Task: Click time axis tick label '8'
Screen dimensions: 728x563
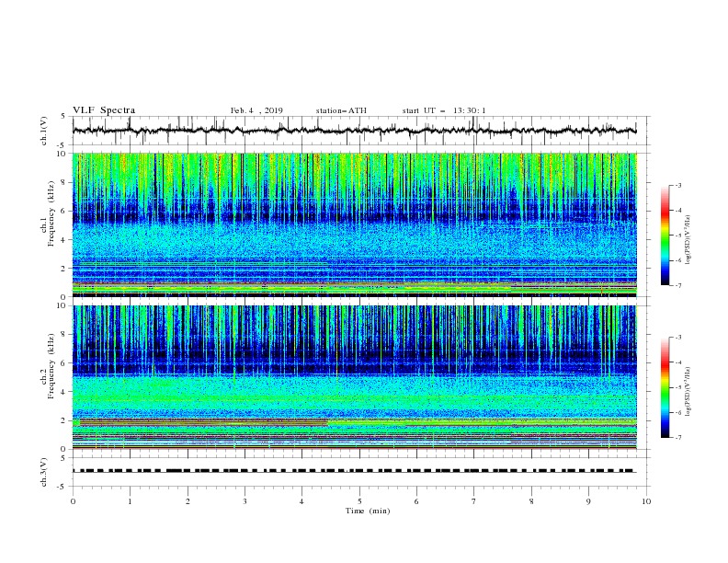Action: (x=531, y=501)
